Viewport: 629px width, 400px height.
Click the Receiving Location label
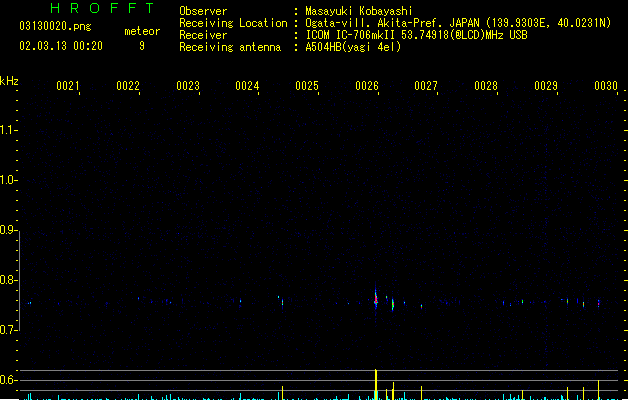(233, 23)
